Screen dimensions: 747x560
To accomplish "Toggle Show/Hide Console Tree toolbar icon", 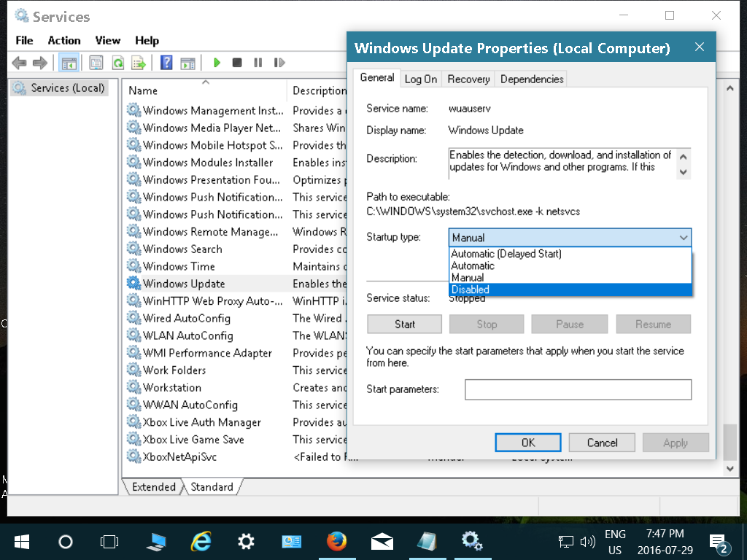I will (x=69, y=63).
